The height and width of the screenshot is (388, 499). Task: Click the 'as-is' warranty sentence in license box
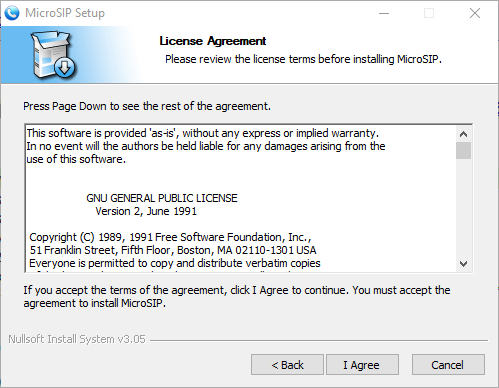click(x=203, y=133)
